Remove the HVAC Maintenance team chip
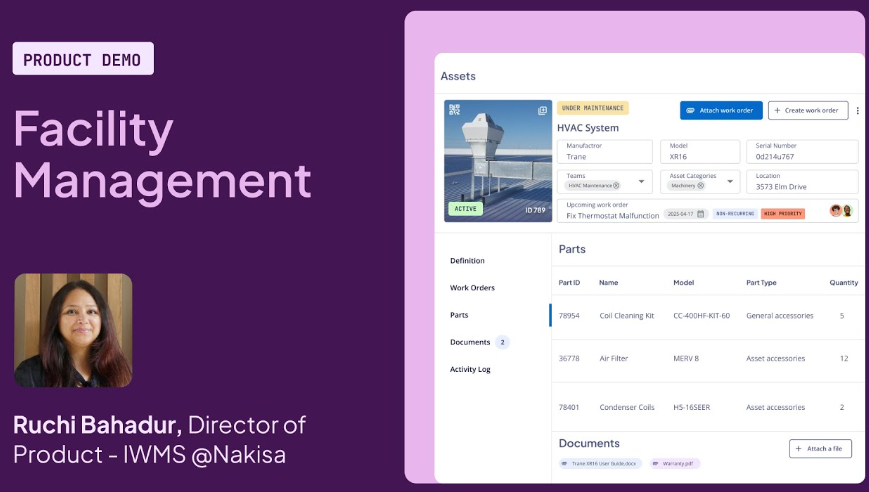Viewport: 869px width, 492px height. [x=616, y=185]
